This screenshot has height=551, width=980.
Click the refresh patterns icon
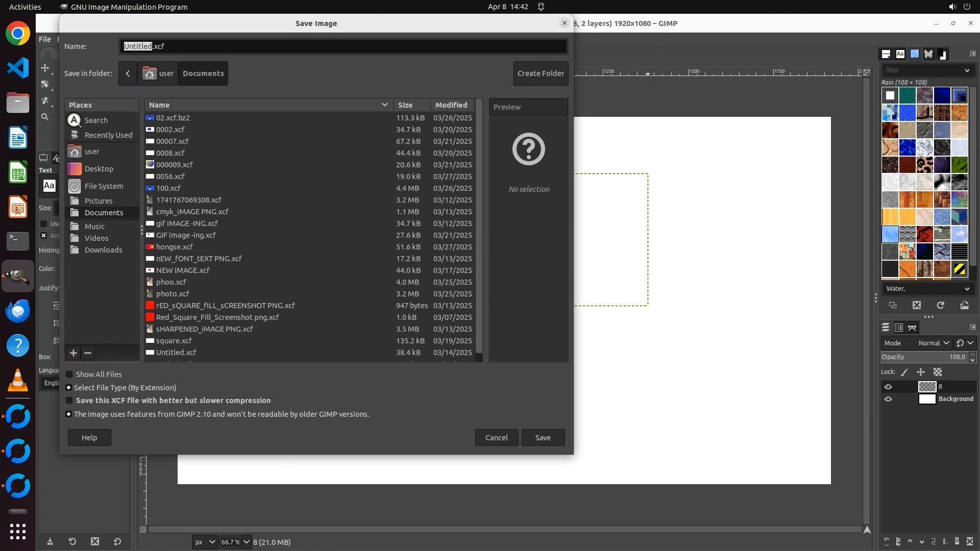click(x=940, y=305)
